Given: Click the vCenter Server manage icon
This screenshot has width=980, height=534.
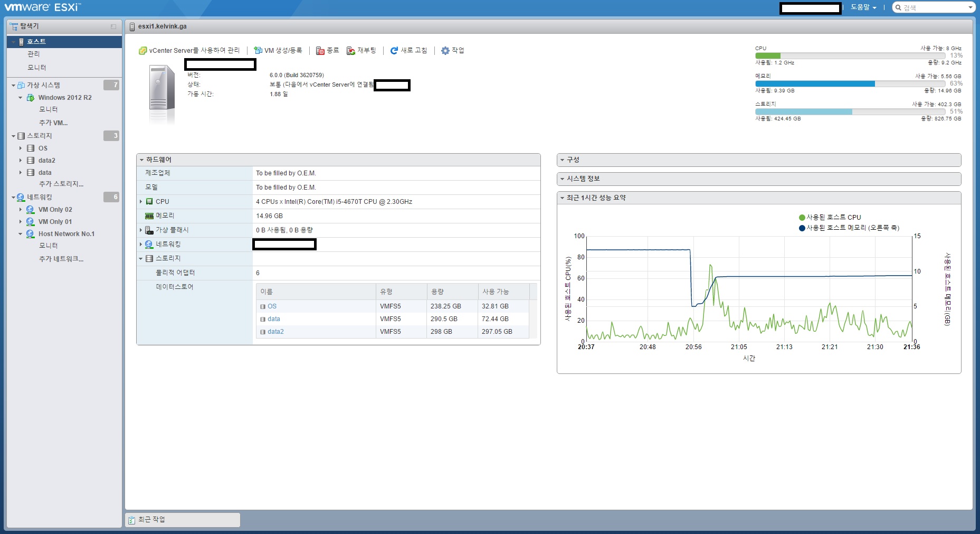Looking at the screenshot, I should 142,51.
